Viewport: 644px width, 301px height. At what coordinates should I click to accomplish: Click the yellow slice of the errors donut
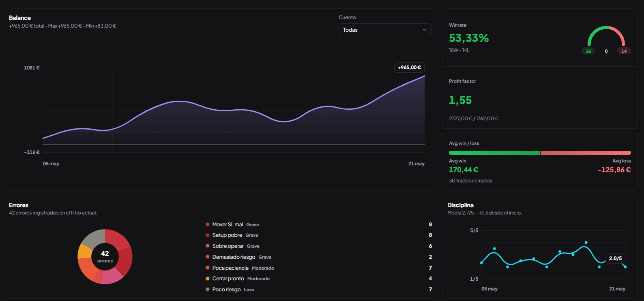pyautogui.click(x=84, y=252)
